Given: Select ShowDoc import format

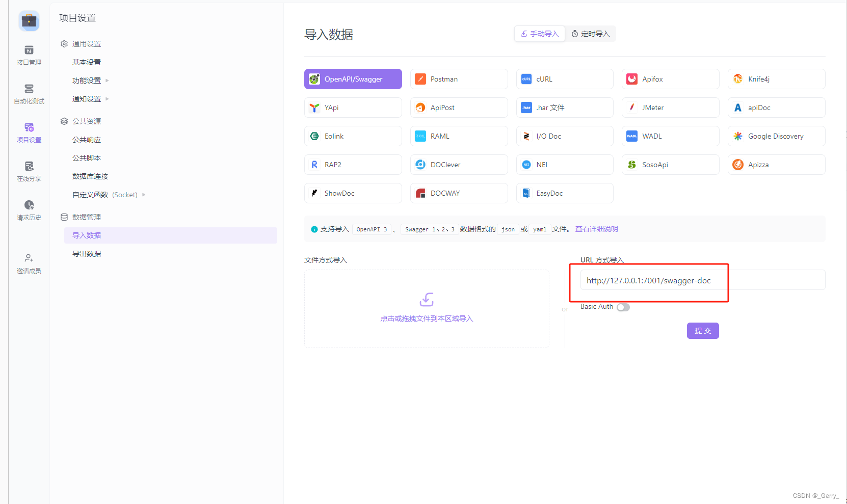Looking at the screenshot, I should tap(353, 193).
